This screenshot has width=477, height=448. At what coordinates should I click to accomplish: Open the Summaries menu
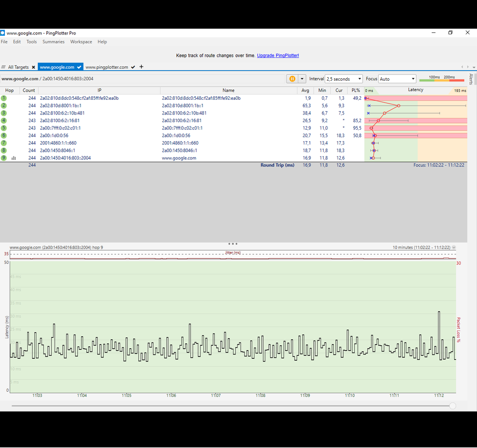click(x=53, y=42)
